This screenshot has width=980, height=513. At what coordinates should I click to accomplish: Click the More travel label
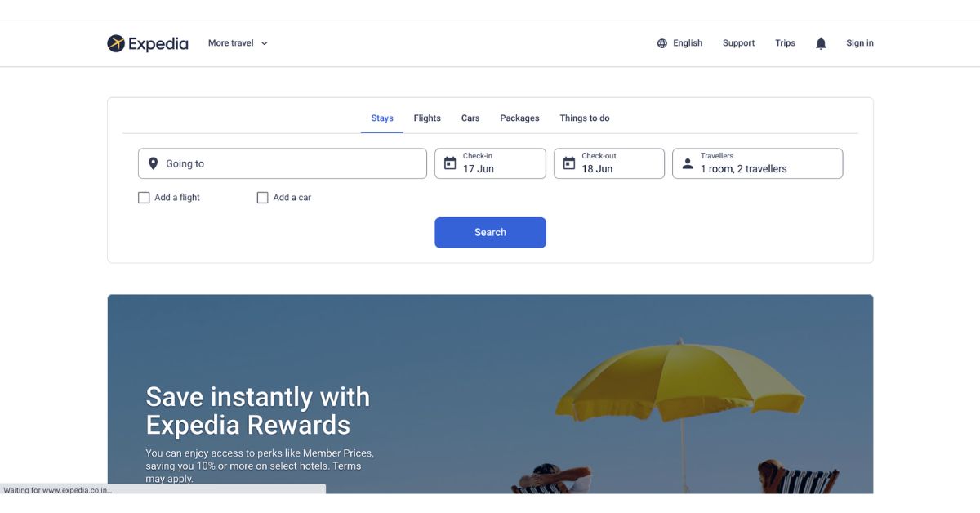pos(230,43)
